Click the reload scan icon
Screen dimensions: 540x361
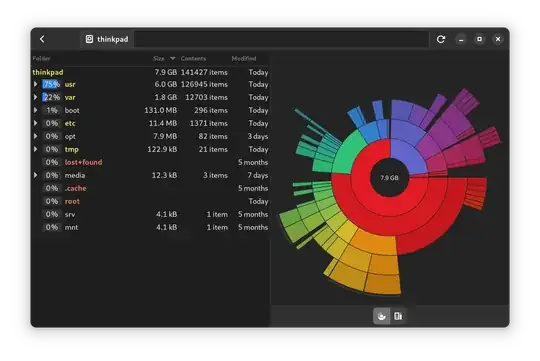(x=440, y=39)
